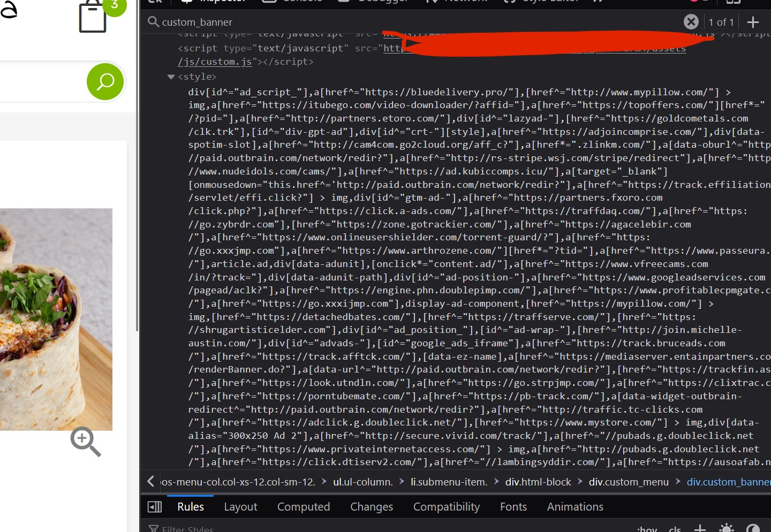Switch to the Rules tab
The width and height of the screenshot is (771, 532).
(x=191, y=507)
